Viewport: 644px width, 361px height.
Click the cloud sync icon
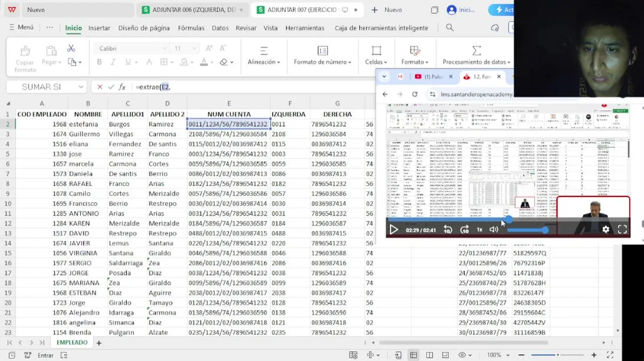coord(495,28)
